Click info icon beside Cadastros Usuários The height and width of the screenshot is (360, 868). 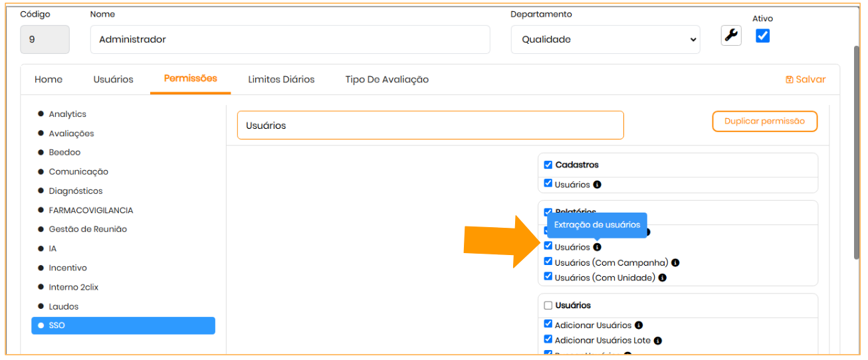[597, 185]
